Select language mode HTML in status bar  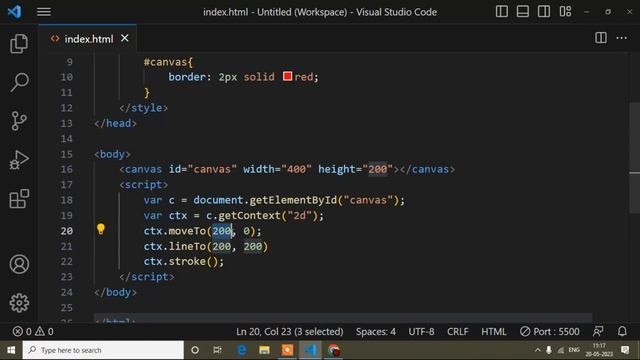[x=493, y=331]
